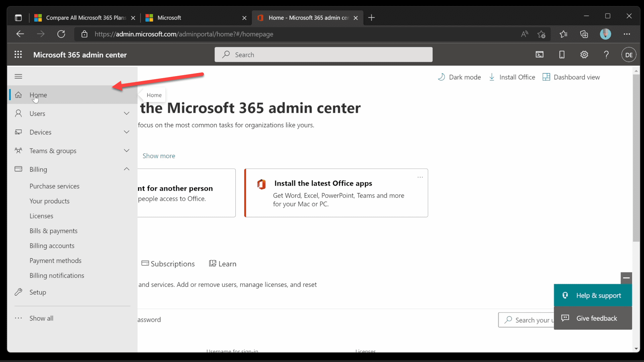The height and width of the screenshot is (362, 644).
Task: Click Install Office link
Action: pyautogui.click(x=512, y=77)
